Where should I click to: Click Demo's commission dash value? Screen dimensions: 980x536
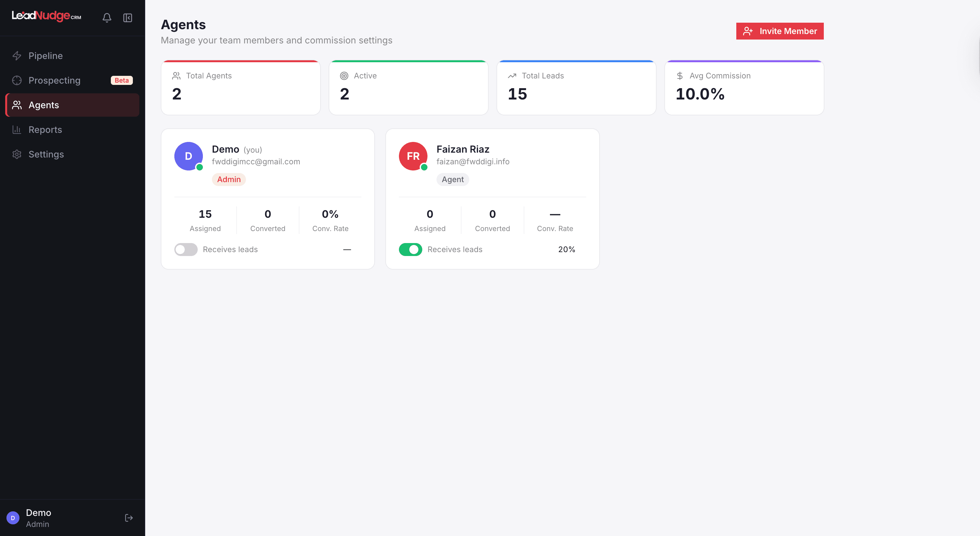pyautogui.click(x=347, y=250)
